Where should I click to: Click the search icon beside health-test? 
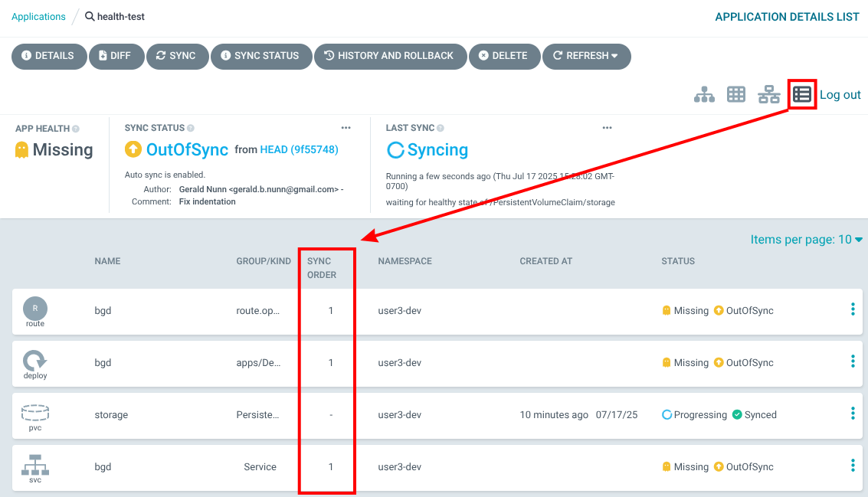[90, 17]
